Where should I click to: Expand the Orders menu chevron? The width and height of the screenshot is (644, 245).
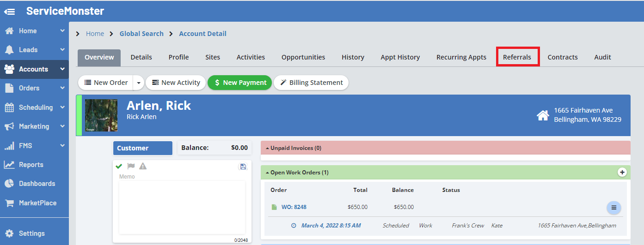click(x=62, y=88)
